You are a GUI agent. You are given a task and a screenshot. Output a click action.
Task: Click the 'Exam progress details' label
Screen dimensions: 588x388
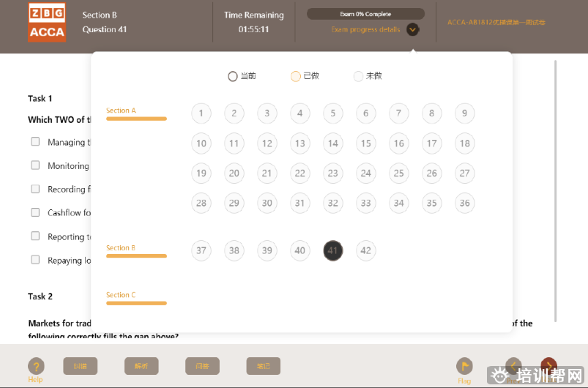365,30
